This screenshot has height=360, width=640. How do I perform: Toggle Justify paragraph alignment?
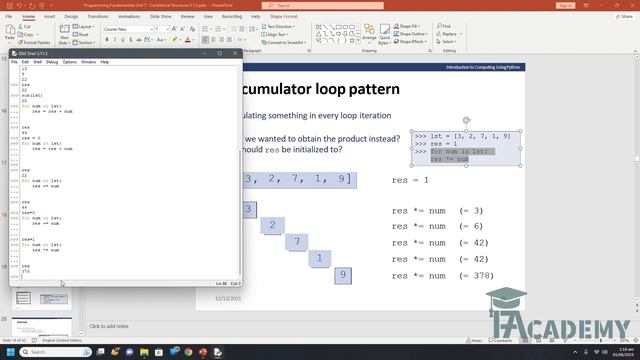[x=229, y=40]
